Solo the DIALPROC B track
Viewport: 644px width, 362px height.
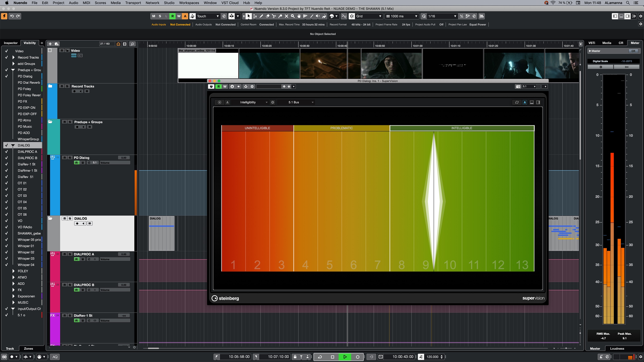click(70, 285)
